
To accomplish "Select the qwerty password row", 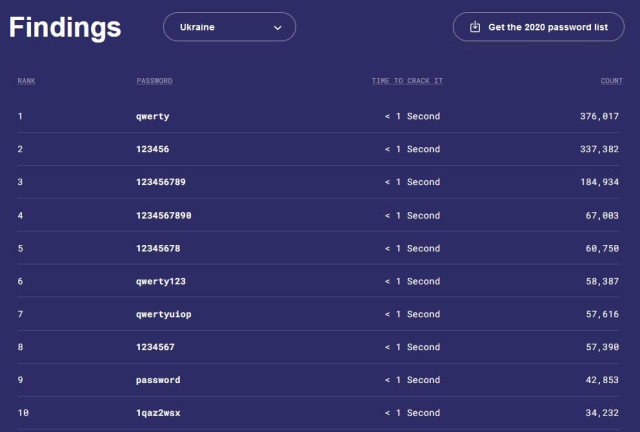I will (x=153, y=116).
